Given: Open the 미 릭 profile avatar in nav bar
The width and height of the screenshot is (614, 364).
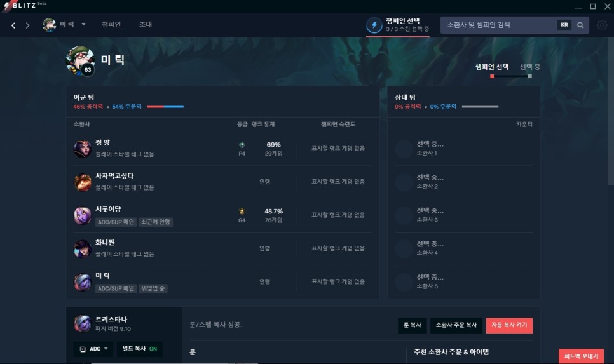Looking at the screenshot, I should tap(49, 25).
